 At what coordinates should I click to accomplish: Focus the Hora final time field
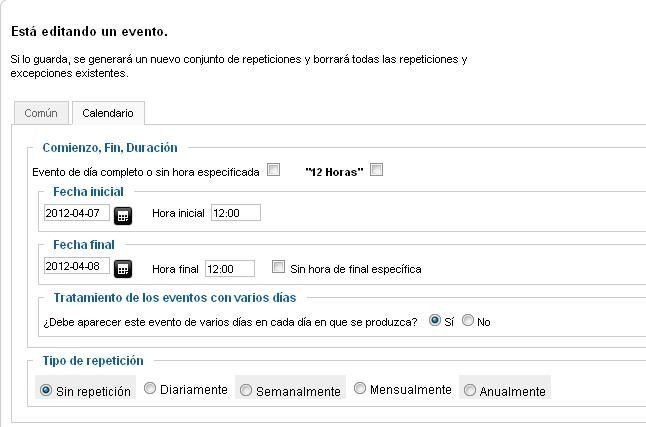[230, 269]
